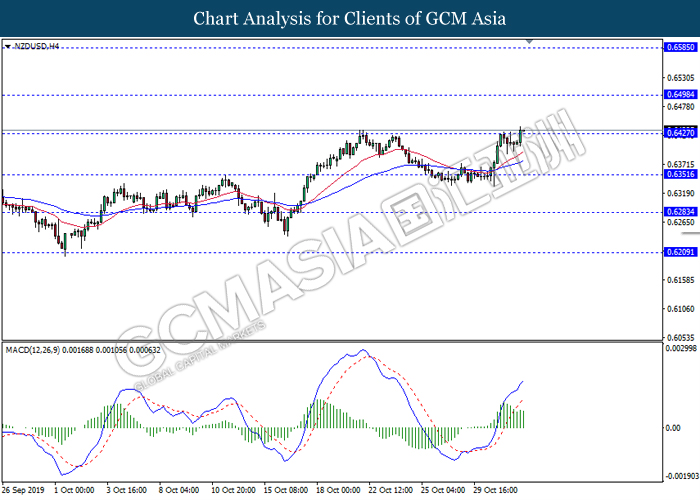Screen dimensions: 700x500
Task: Select the 0.64984 price level label
Action: [x=680, y=95]
